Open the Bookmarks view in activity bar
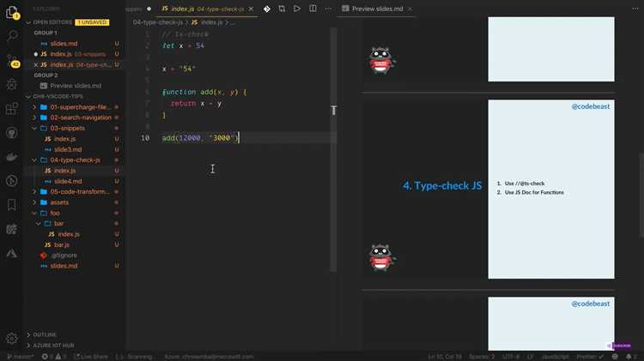This screenshot has height=361, width=644. [x=12, y=205]
